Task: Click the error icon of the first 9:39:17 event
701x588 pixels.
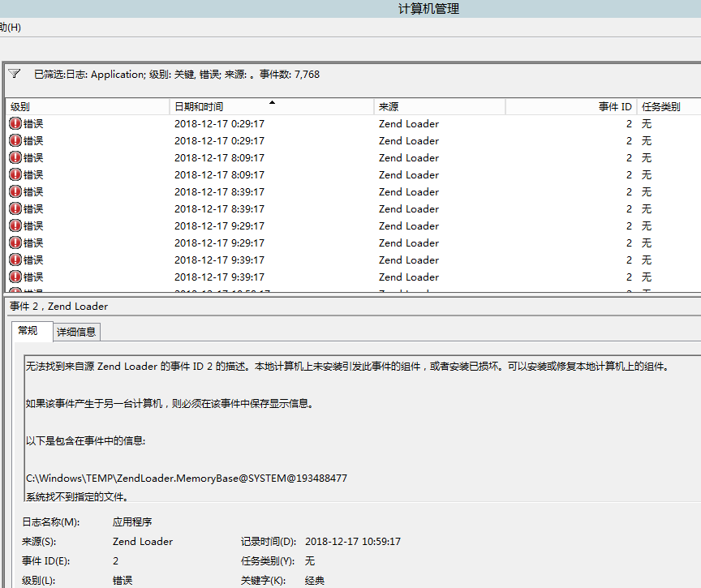Action: pyautogui.click(x=15, y=260)
